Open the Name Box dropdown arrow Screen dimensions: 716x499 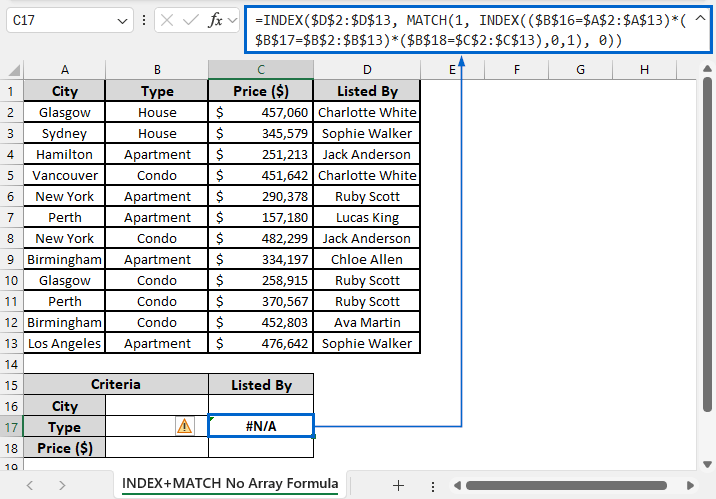[122, 20]
